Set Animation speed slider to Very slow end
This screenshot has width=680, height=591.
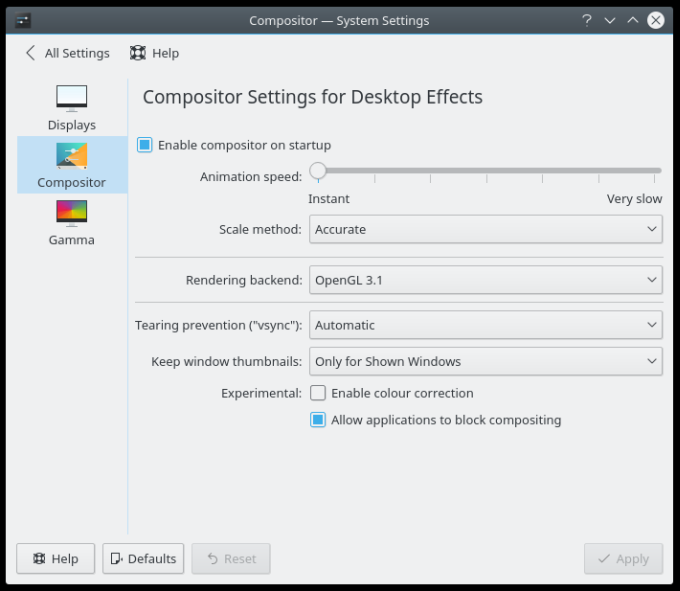pyautogui.click(x=654, y=171)
